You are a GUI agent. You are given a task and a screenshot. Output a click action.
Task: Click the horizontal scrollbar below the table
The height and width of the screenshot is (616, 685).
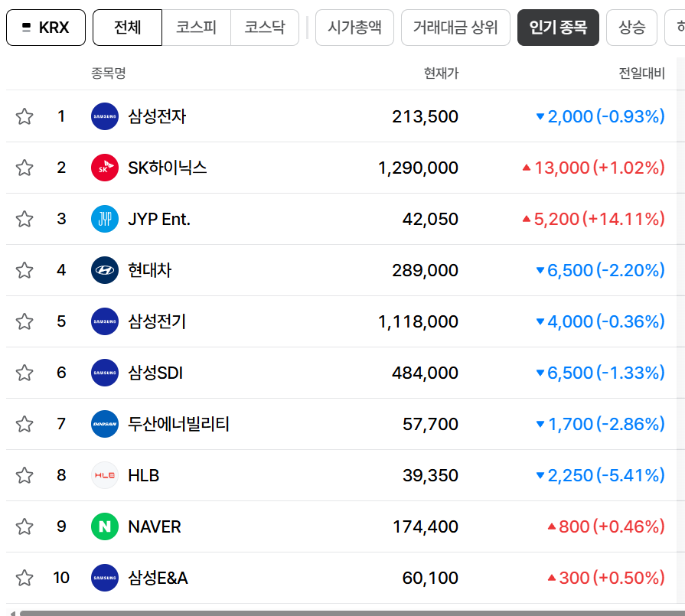(352, 613)
